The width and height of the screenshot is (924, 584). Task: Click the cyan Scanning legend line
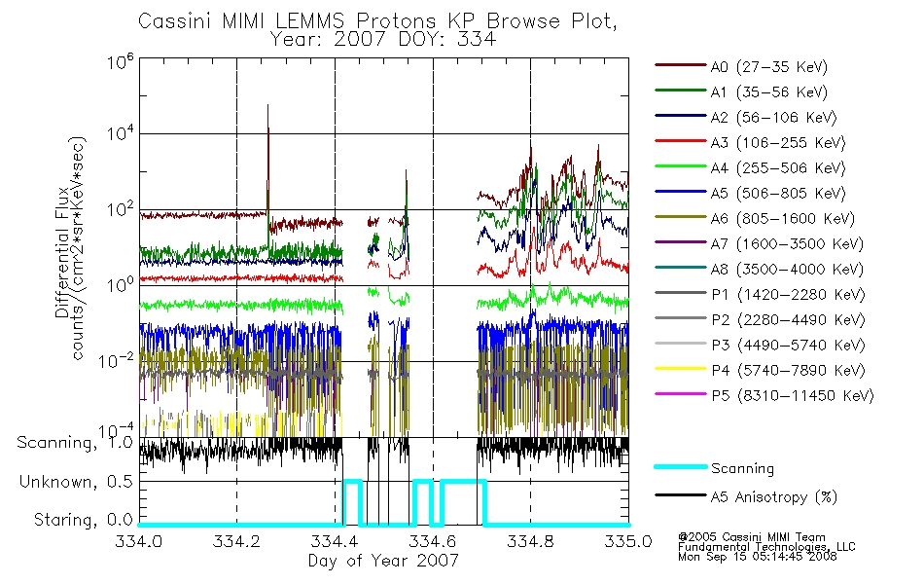(680, 466)
